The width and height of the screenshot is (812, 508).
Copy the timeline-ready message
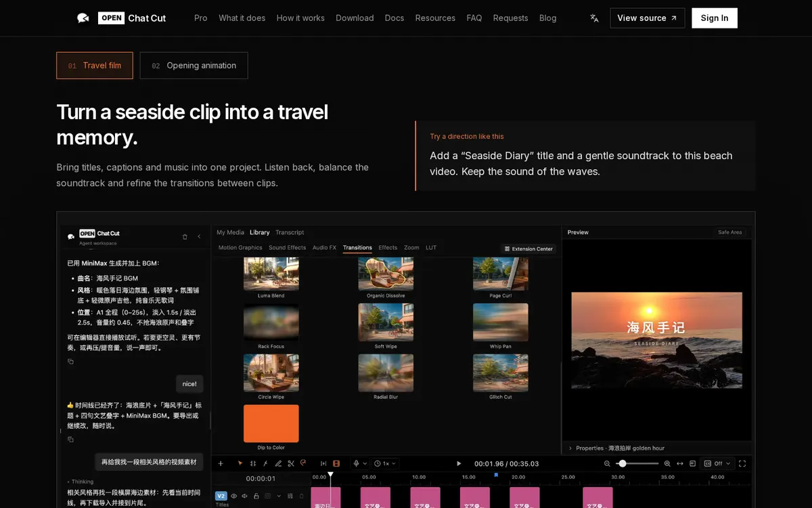click(x=70, y=440)
